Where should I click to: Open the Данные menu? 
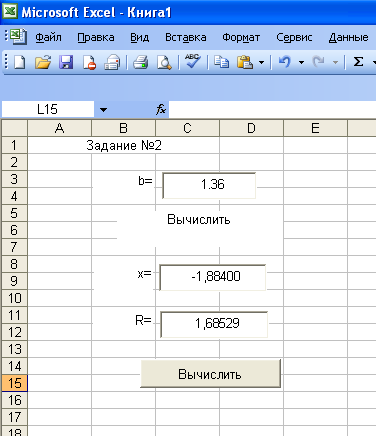pyautogui.click(x=348, y=37)
